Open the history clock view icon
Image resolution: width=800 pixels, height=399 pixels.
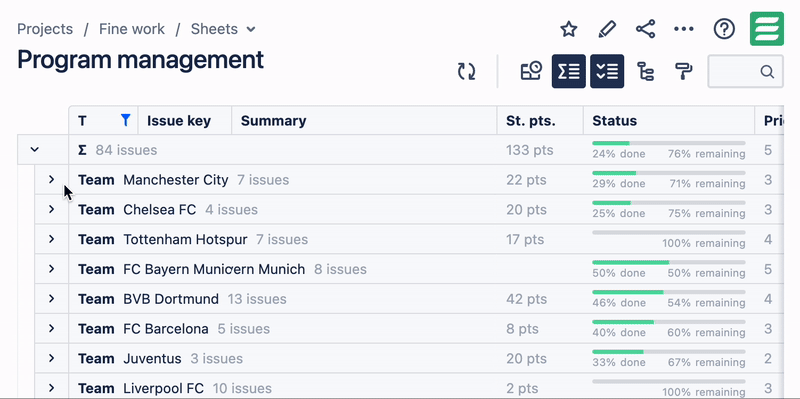click(531, 71)
